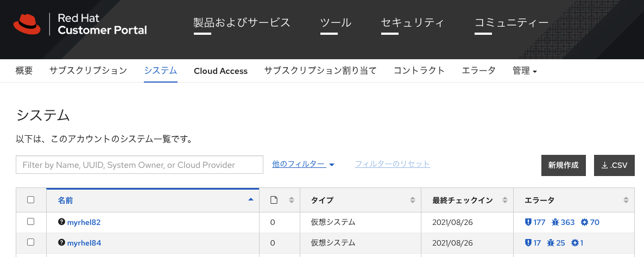Go to 概要 tab
This screenshot has height=257, width=644.
(24, 71)
